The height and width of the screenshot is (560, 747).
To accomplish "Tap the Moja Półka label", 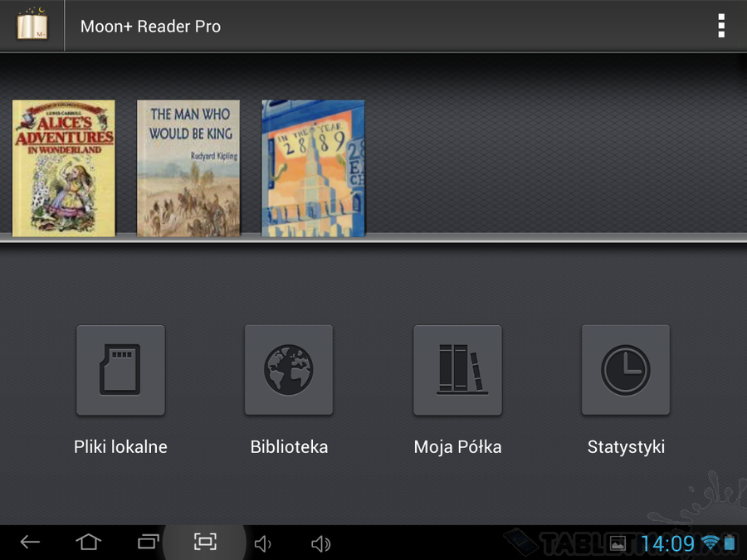I will pyautogui.click(x=457, y=446).
